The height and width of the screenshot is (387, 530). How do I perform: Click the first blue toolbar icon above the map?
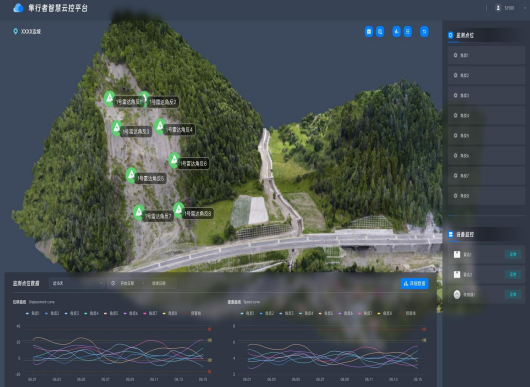click(x=369, y=32)
